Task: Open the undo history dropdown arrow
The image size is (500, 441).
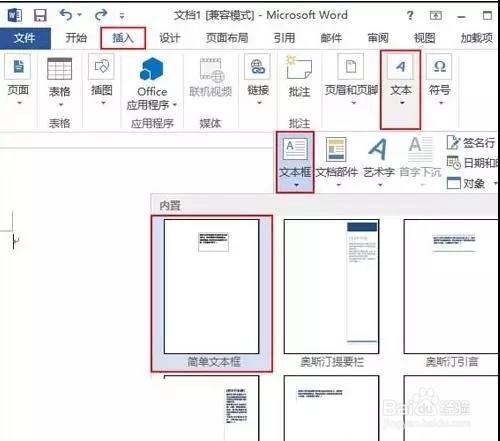Action: tap(80, 15)
